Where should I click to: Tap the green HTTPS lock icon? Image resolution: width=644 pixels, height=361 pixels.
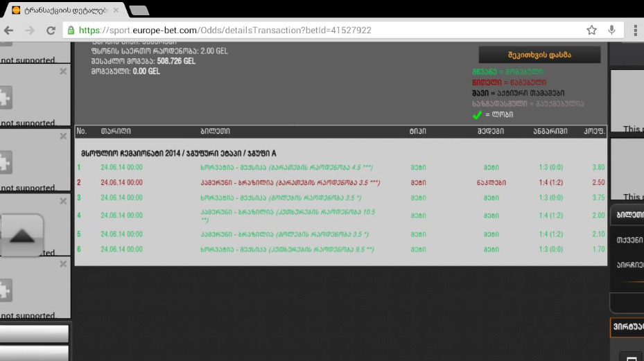click(x=71, y=30)
